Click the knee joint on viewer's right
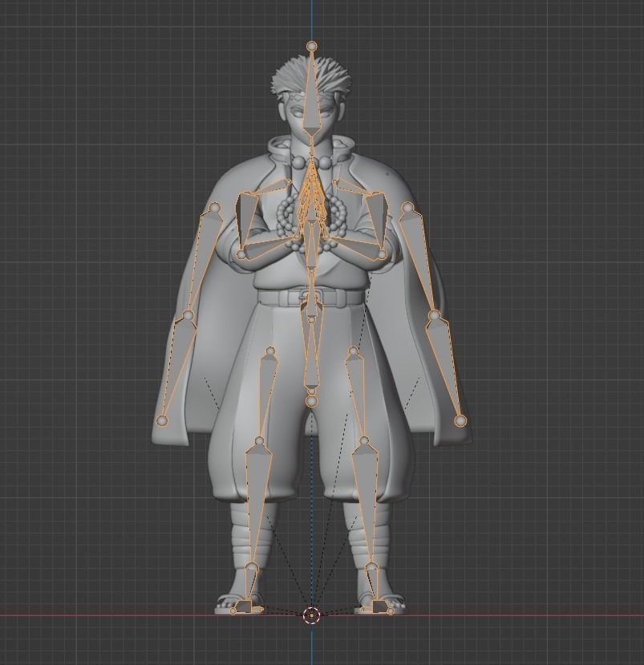 click(x=364, y=441)
